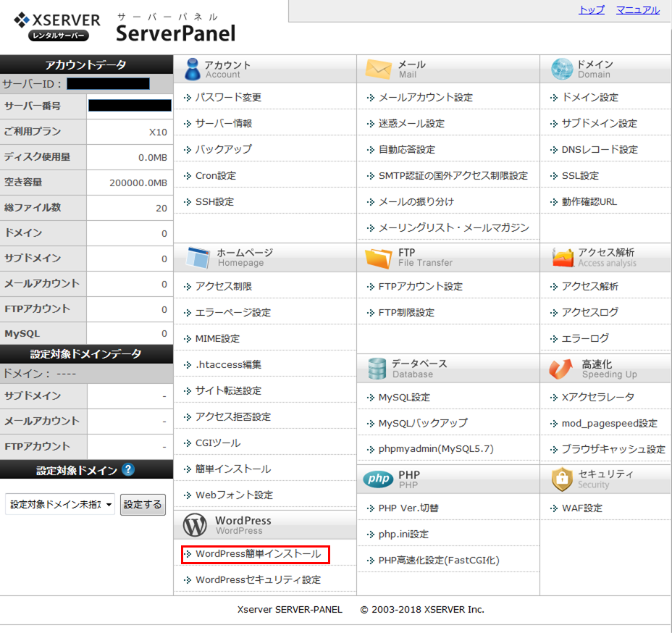The height and width of the screenshot is (633, 672).
Task: Open PHP Ver.切替
Action: point(408,508)
